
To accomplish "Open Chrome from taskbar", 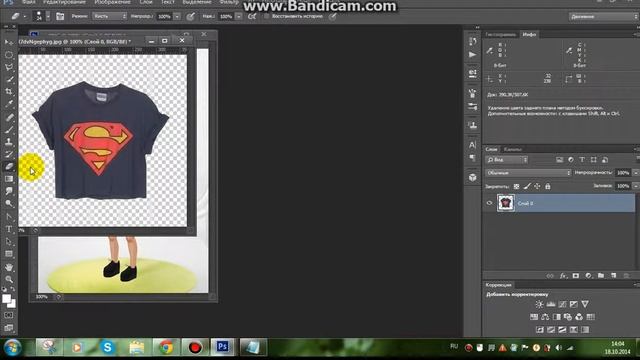I will point(166,347).
